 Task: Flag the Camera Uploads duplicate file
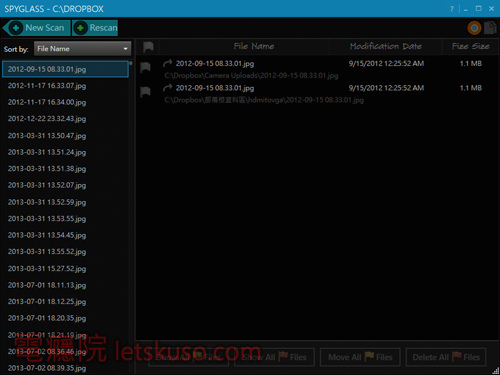pyautogui.click(x=145, y=67)
